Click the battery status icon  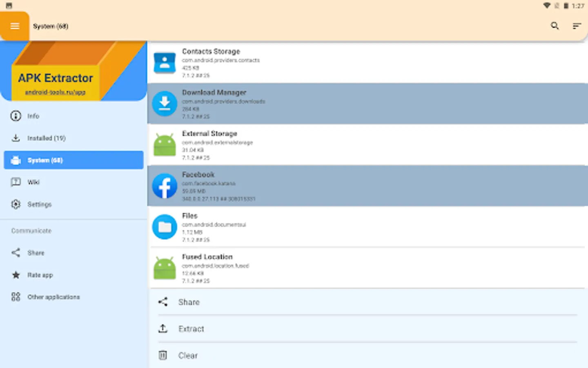click(566, 6)
